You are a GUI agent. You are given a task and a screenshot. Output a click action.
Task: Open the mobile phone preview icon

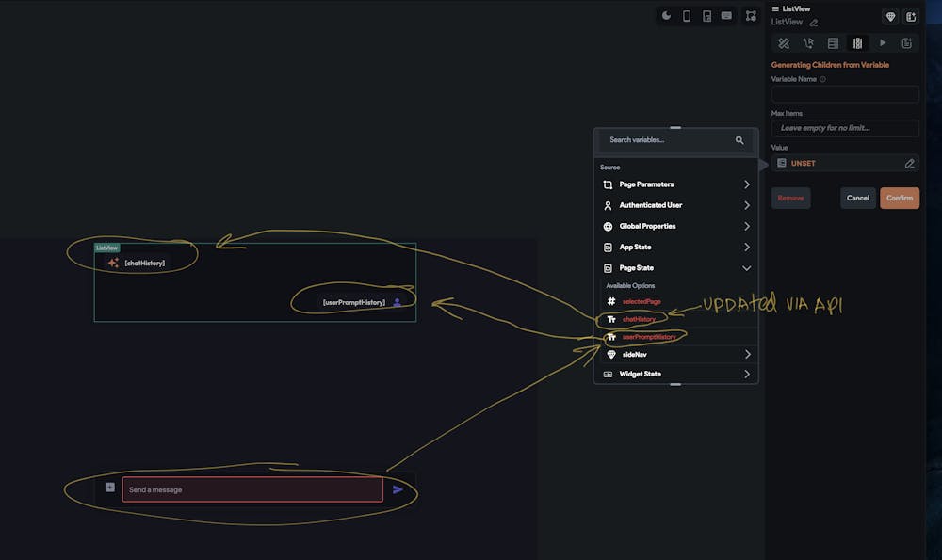pos(687,16)
